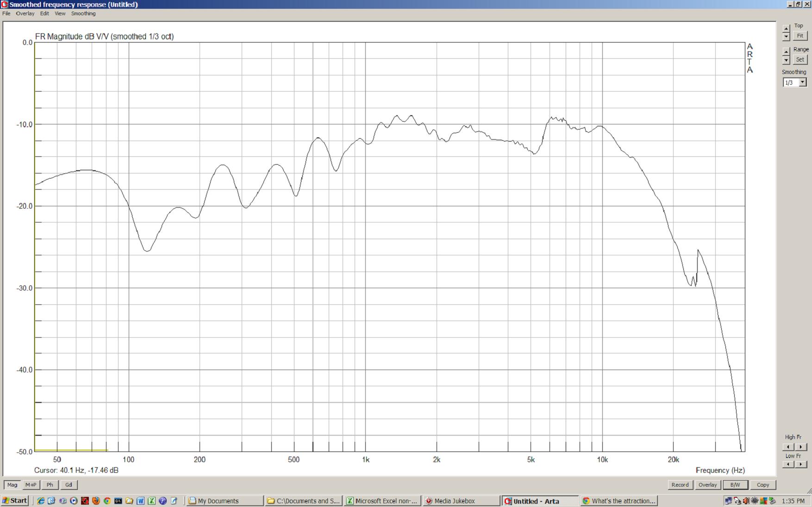Expand the Smoothing 1/3 dropdown
Screen dimensions: 812x507
pos(803,82)
